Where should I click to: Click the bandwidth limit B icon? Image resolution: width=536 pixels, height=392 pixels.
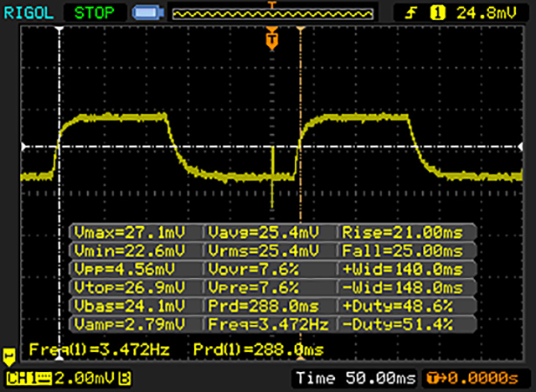pyautogui.click(x=125, y=379)
